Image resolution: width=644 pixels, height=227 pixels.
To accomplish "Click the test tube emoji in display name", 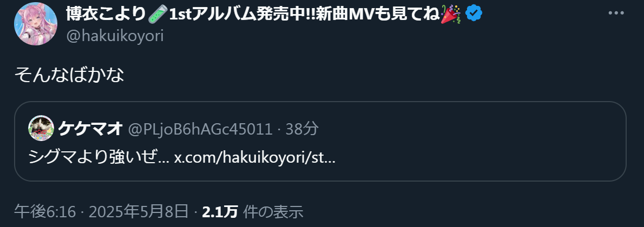I will (x=157, y=15).
